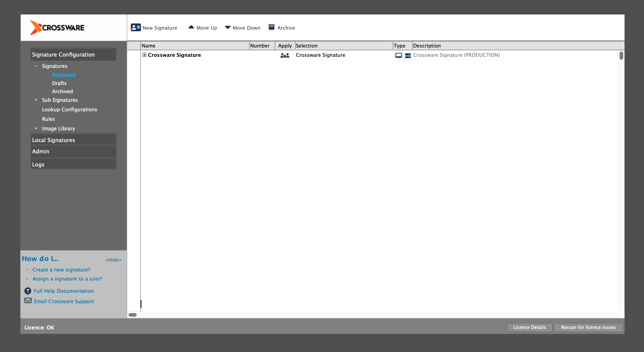Select Archived in the sidebar
Viewport: 644px width, 352px height.
[x=62, y=91]
